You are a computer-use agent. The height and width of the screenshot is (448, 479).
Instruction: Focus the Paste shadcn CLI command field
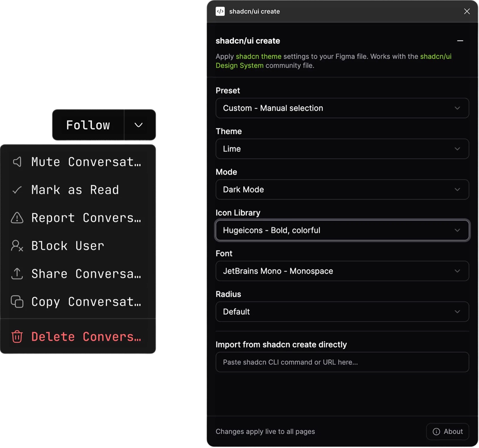[x=342, y=362]
